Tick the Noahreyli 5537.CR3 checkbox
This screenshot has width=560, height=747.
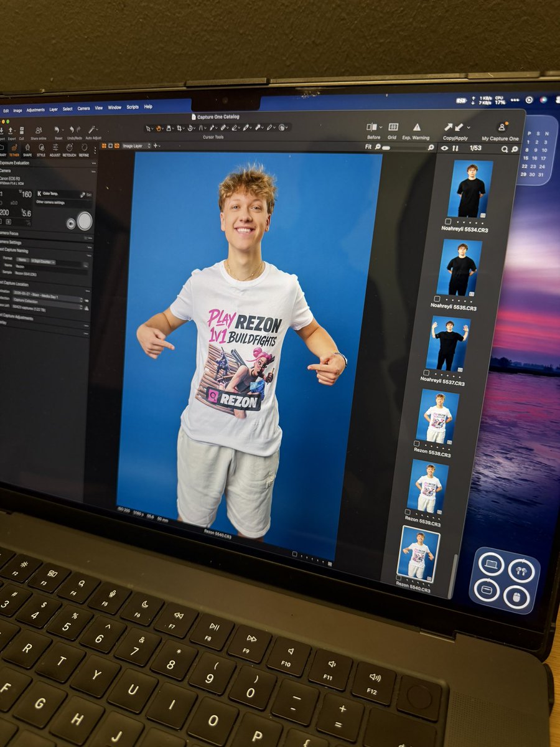(426, 372)
